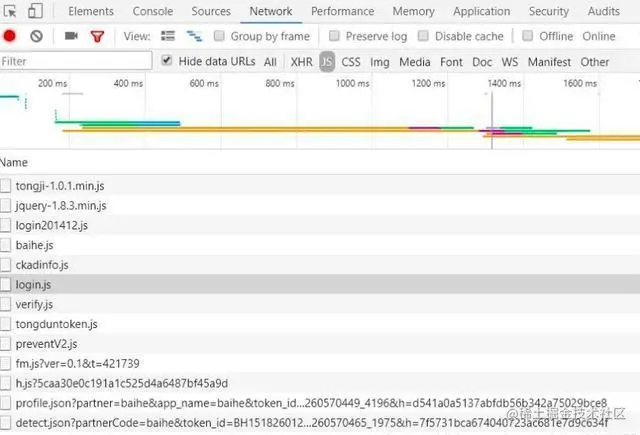Click the file icon beside login.js
The image size is (640, 435).
[5, 284]
